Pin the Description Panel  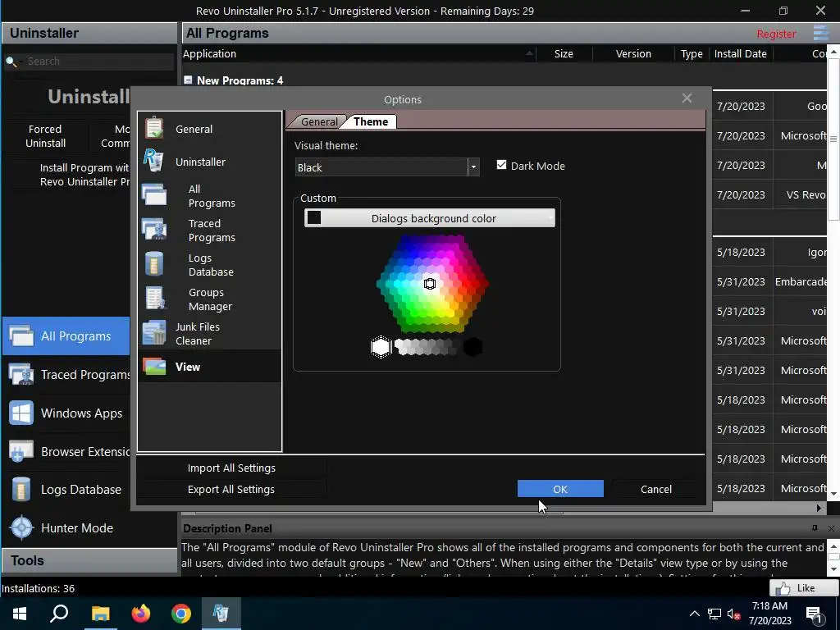point(815,528)
